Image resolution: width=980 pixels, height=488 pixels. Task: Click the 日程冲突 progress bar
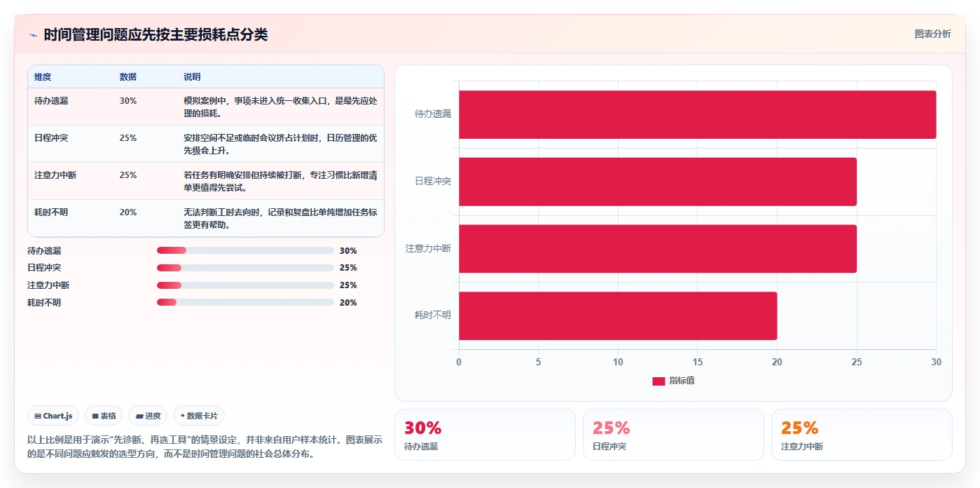(x=245, y=268)
